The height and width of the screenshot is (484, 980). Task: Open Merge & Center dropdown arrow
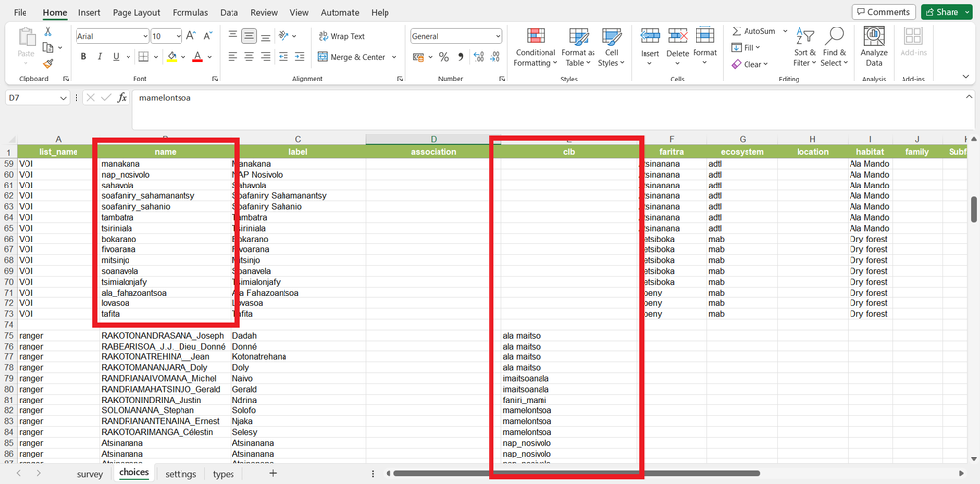click(x=394, y=57)
